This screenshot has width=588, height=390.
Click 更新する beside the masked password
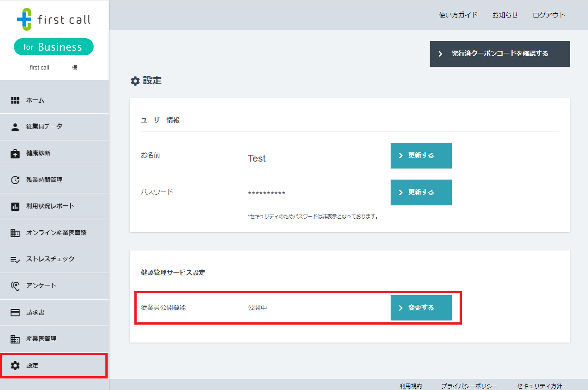pyautogui.click(x=421, y=192)
